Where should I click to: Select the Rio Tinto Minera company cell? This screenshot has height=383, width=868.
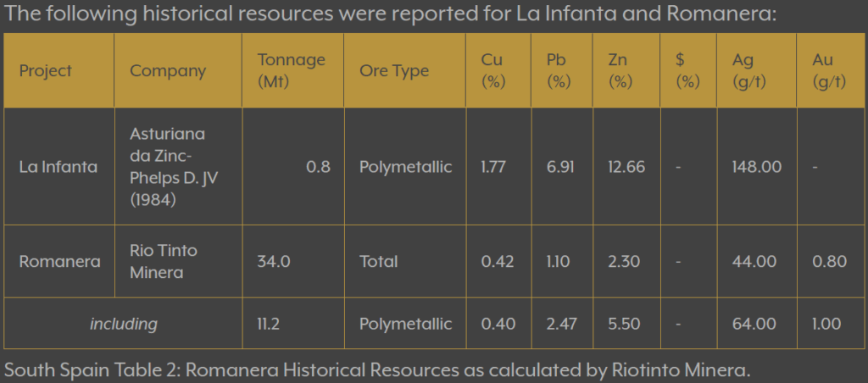tap(164, 262)
